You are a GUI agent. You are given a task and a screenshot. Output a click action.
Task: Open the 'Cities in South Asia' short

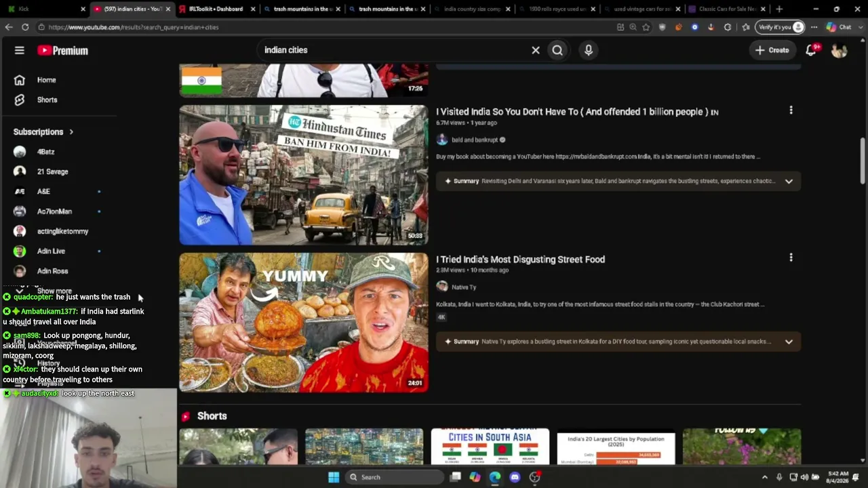coord(490,447)
